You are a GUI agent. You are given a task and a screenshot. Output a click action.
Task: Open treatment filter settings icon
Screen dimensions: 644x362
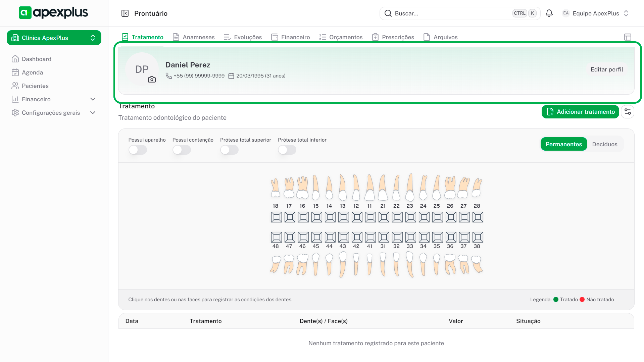pos(628,112)
